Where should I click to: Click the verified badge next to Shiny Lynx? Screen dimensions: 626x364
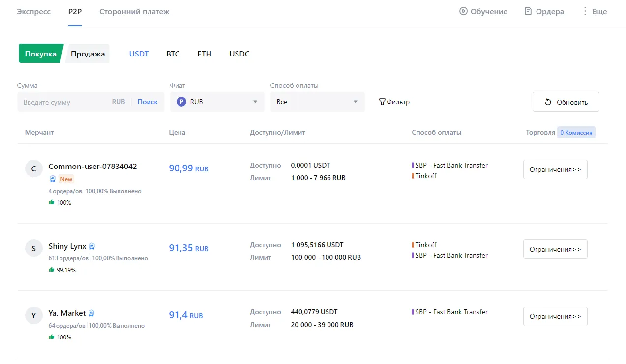[x=92, y=246]
